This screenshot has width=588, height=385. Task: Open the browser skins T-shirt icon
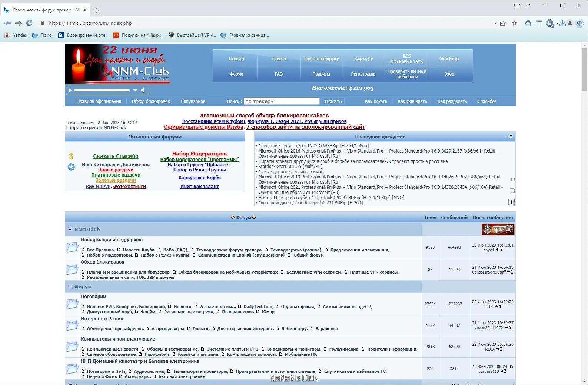(517, 6)
